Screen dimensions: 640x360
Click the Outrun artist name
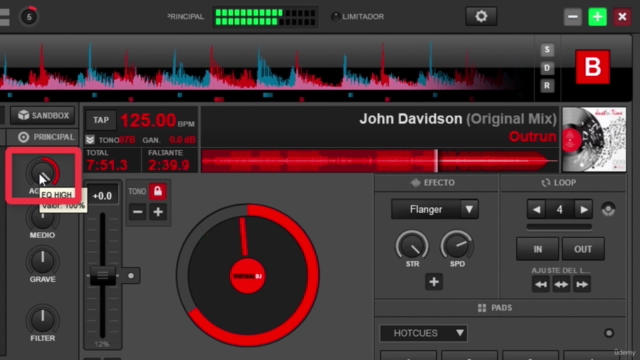point(533,136)
